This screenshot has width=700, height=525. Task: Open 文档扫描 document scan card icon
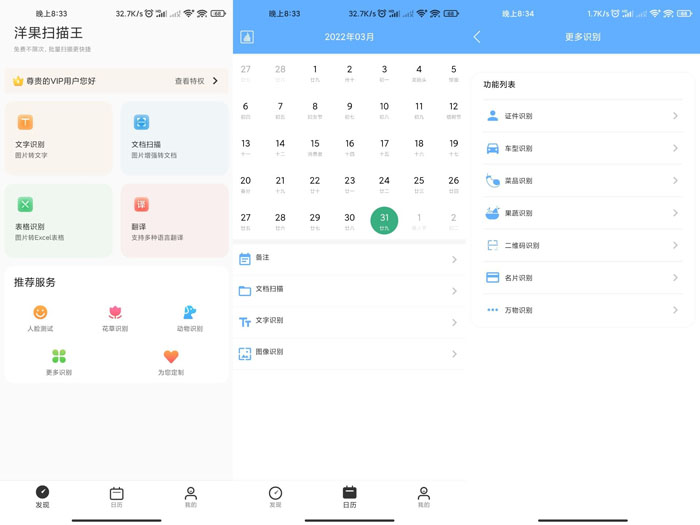pyautogui.click(x=142, y=122)
